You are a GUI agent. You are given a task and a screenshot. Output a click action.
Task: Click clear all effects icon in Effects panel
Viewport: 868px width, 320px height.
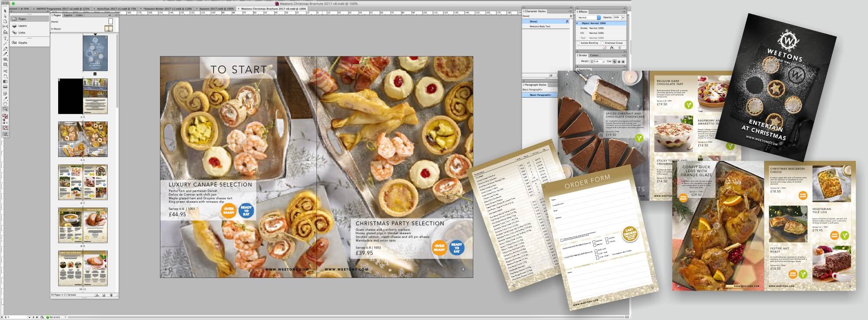[605, 47]
